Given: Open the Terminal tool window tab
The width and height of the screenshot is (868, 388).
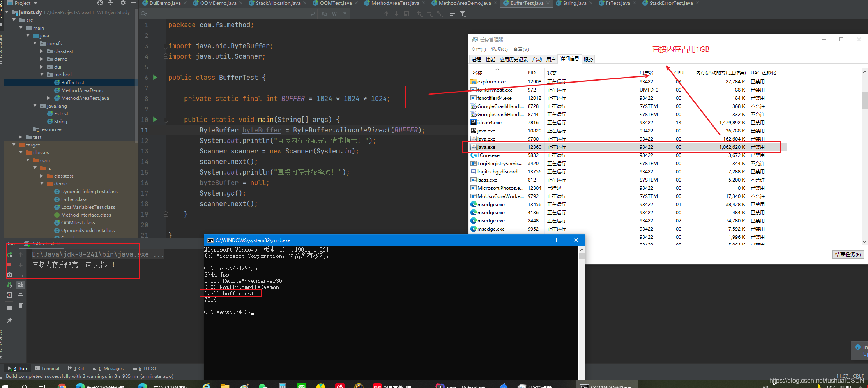Looking at the screenshot, I should (47, 369).
